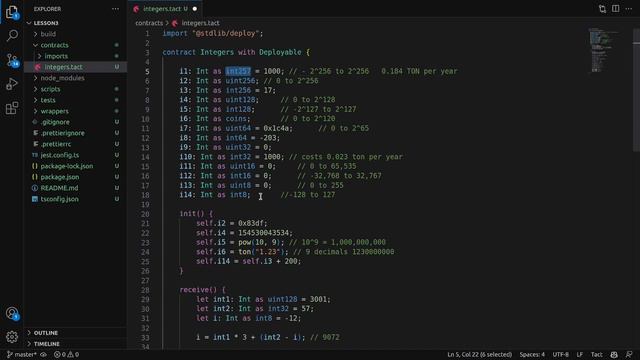Select language mode Tact in status bar
This screenshot has width=640, height=360.
point(596,355)
